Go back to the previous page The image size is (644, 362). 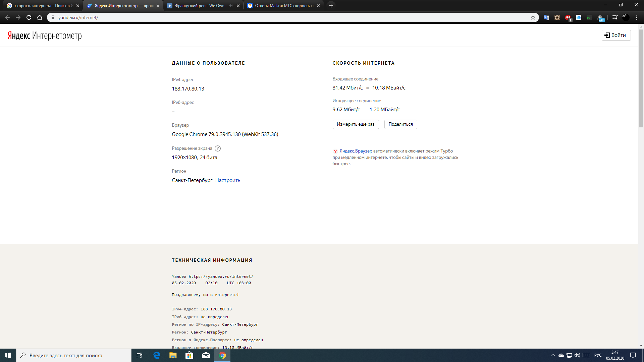7,17
